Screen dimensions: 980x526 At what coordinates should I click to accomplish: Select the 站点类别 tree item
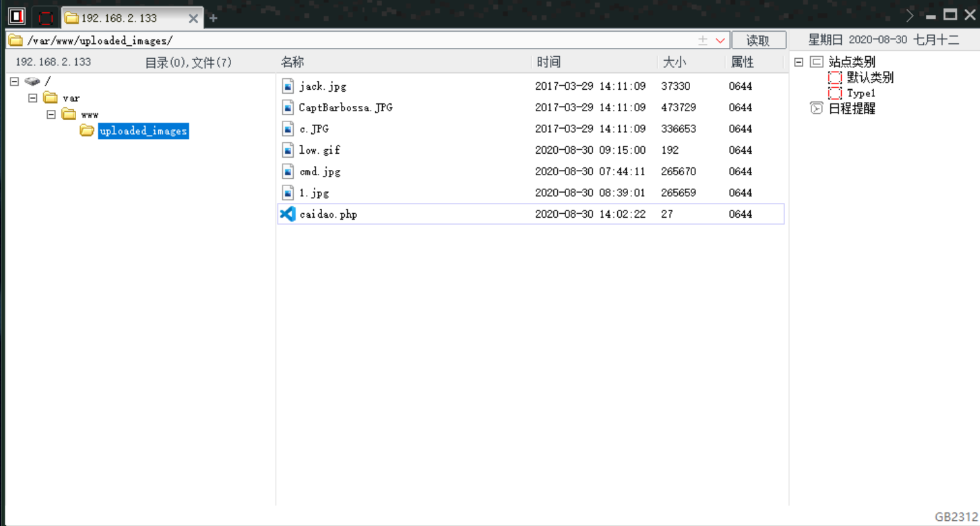[852, 62]
